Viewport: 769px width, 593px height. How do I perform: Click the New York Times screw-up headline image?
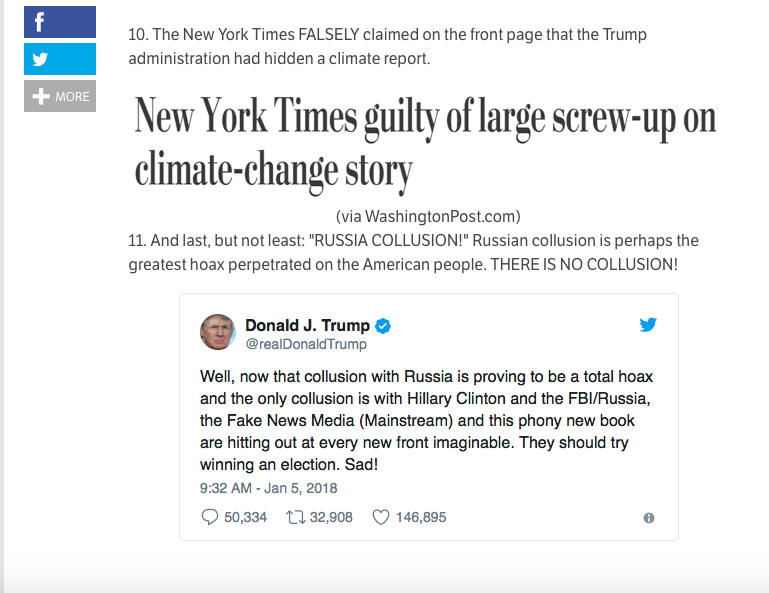(x=425, y=146)
